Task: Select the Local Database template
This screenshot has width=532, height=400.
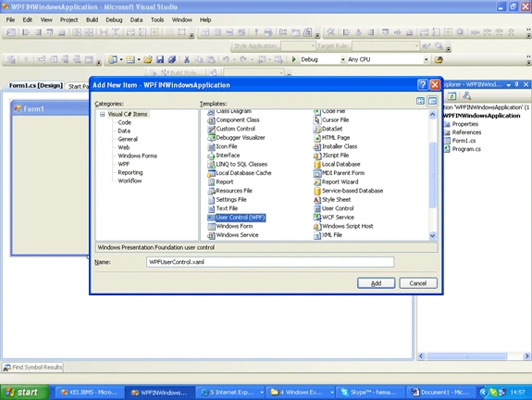Action: click(337, 164)
